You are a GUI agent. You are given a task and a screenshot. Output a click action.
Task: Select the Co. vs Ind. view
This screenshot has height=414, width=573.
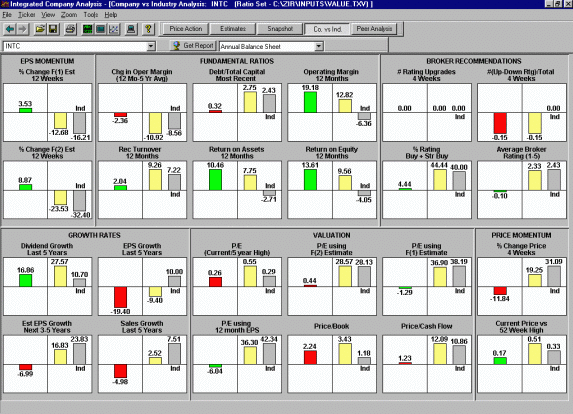(x=327, y=29)
